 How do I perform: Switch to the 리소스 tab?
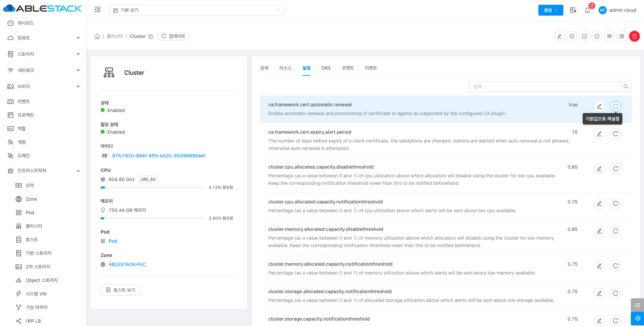pos(285,68)
